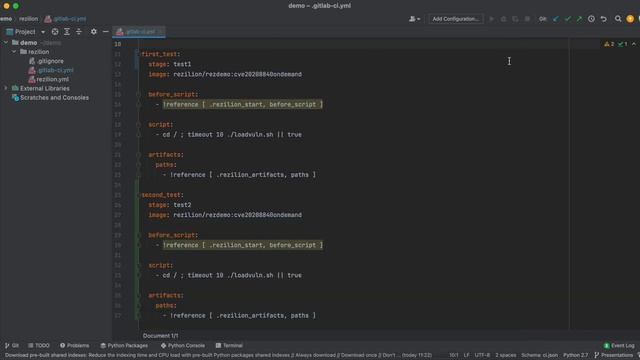Image resolution: width=640 pixels, height=360 pixels.
Task: Click the 10:1 cursor position in status bar
Action: 453,355
